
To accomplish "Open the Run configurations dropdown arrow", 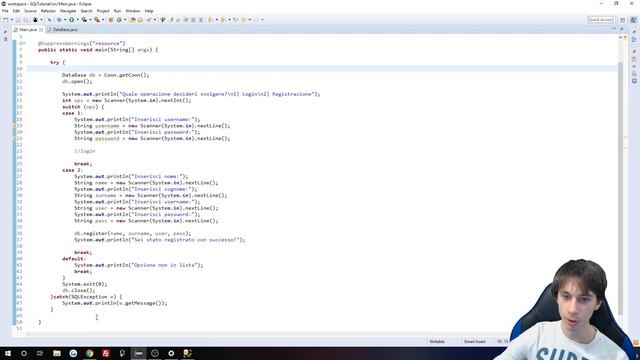I will pyautogui.click(x=78, y=20).
